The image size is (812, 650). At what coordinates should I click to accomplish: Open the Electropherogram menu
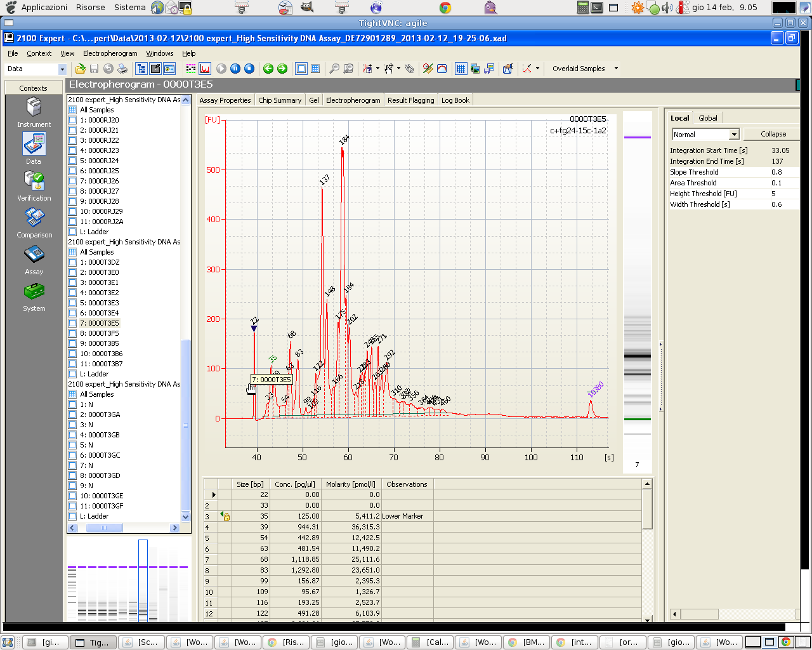(110, 53)
